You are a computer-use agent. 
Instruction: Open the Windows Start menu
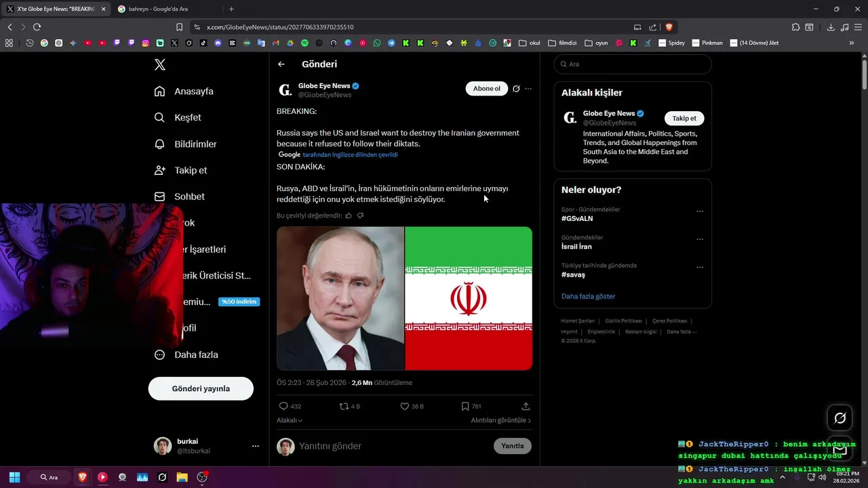pos(14,477)
